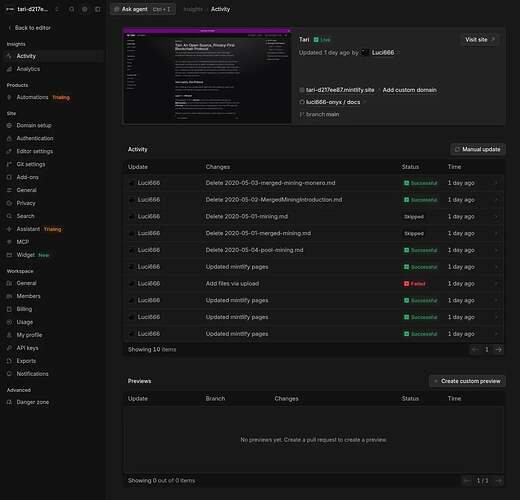Click the round icon right of the search magnifier

[x=85, y=9]
